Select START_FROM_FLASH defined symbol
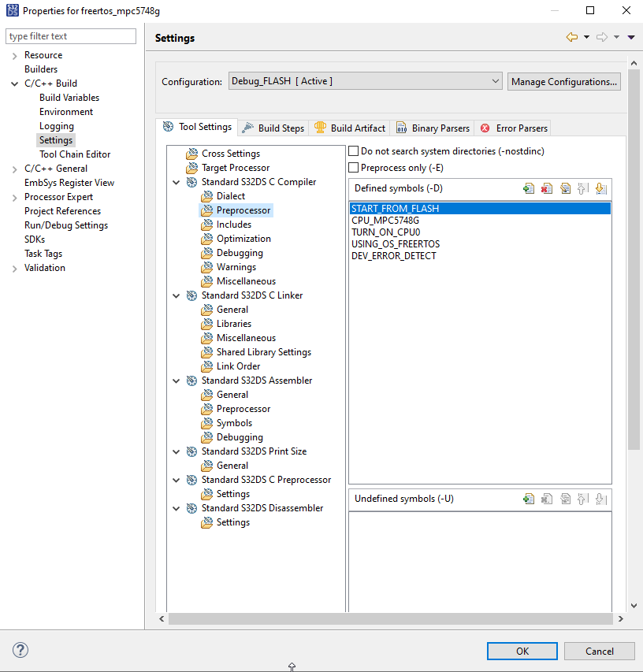Screen dimensions: 643x672 (480, 208)
